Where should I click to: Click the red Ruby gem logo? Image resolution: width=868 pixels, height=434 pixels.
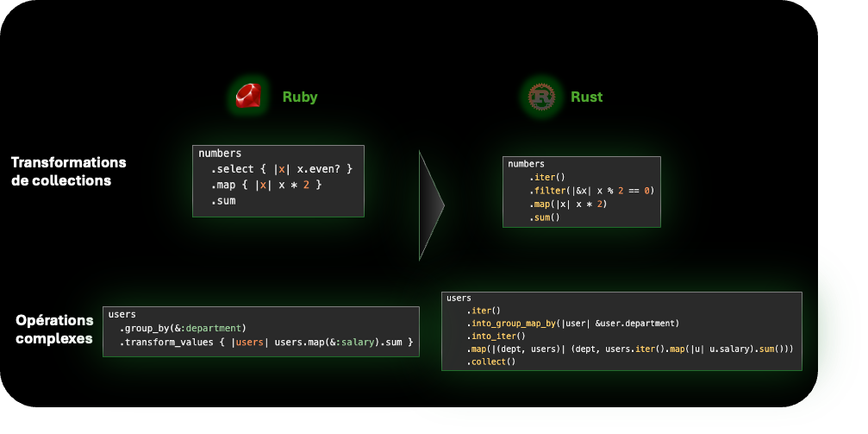coord(248,97)
